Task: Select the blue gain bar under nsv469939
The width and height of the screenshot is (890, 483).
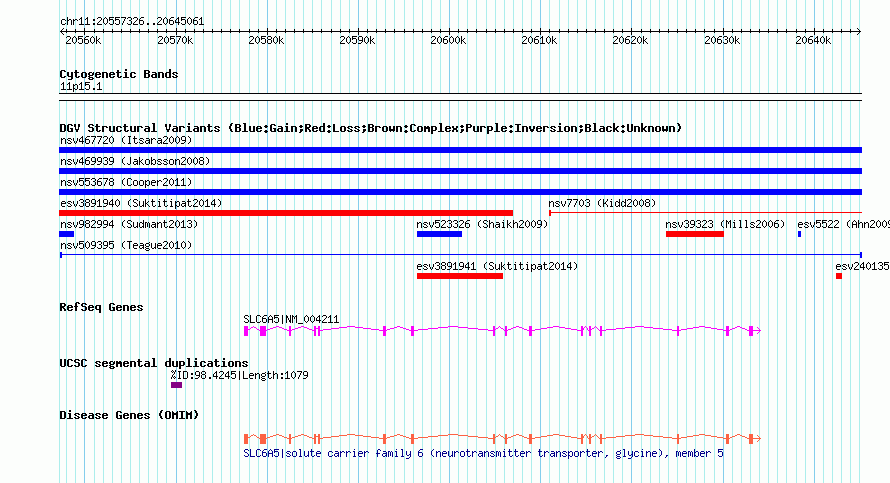Action: (x=460, y=171)
